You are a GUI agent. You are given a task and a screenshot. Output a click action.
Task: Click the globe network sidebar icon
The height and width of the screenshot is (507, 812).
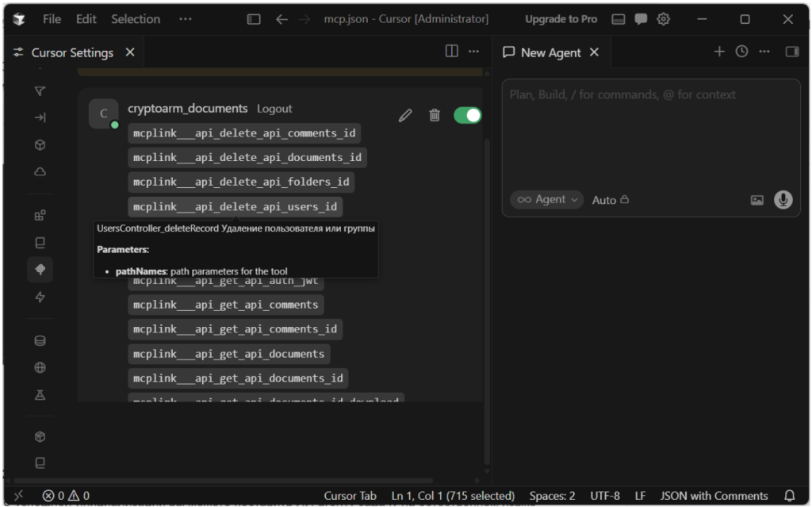coord(40,367)
